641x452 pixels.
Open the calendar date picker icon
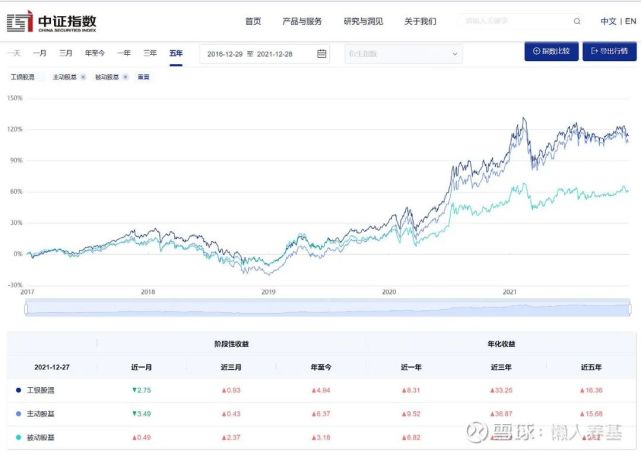coord(322,54)
